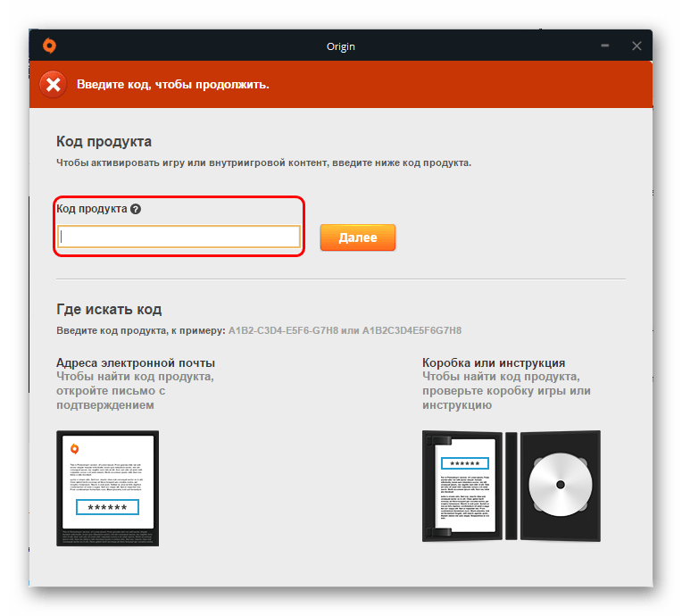682x616 pixels.
Task: Click the Origin window title text
Action: (x=341, y=46)
